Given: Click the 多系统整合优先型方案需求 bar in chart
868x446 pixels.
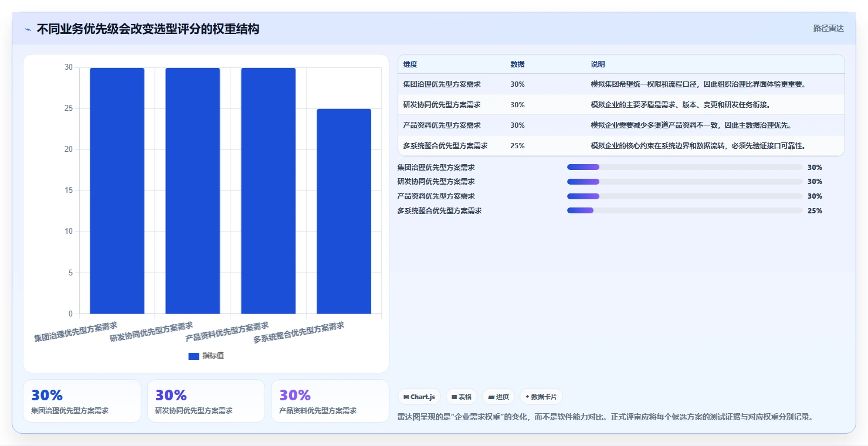Looking at the screenshot, I should [x=344, y=211].
